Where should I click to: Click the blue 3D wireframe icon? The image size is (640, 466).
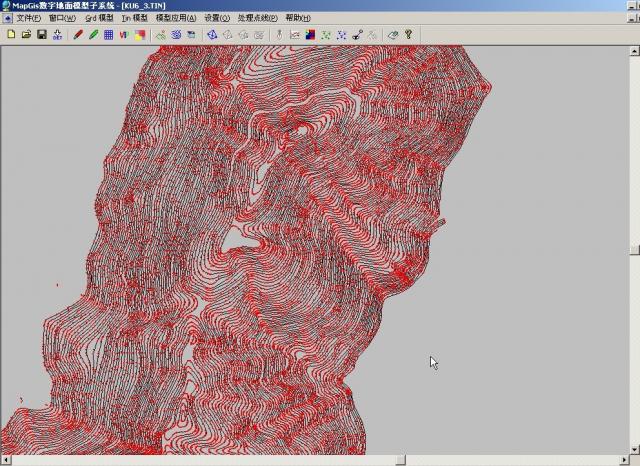click(212, 34)
